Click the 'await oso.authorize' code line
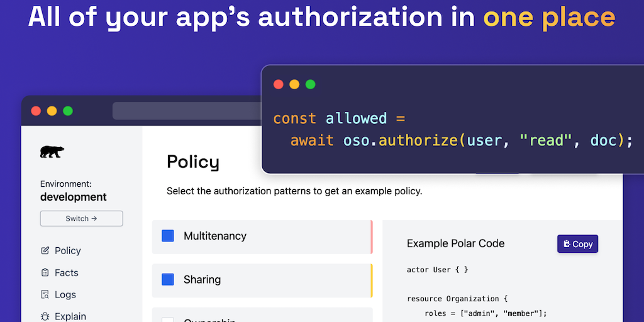Screen dimensions: 644x322 (462, 140)
